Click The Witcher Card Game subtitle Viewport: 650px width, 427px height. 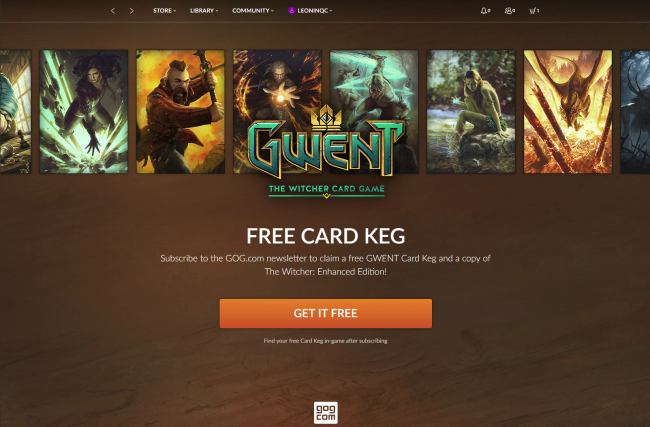tap(327, 189)
